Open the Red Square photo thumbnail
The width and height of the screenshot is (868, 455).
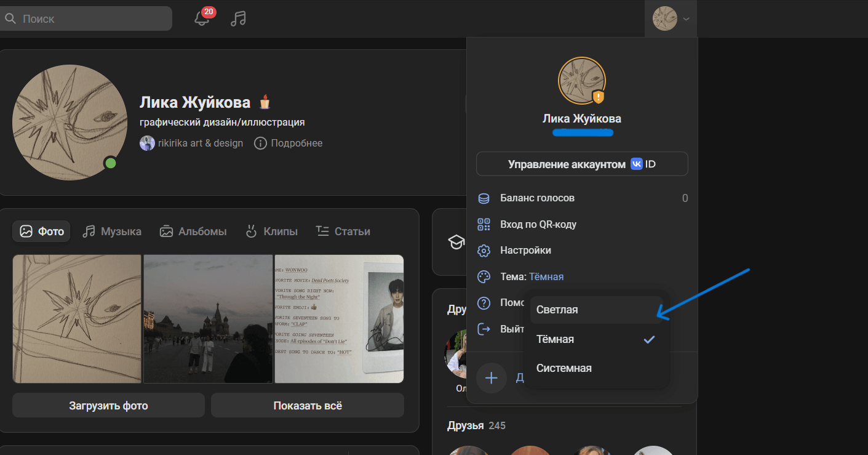(208, 319)
